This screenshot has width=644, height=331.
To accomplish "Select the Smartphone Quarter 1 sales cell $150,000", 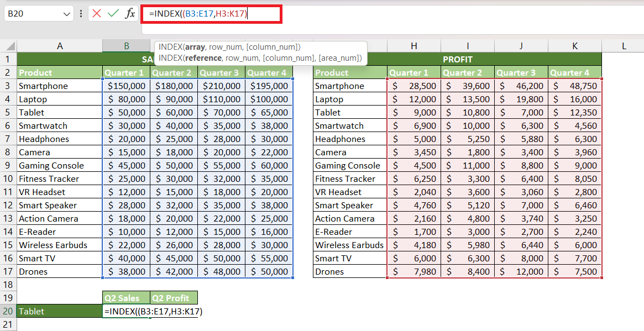I will click(127, 86).
